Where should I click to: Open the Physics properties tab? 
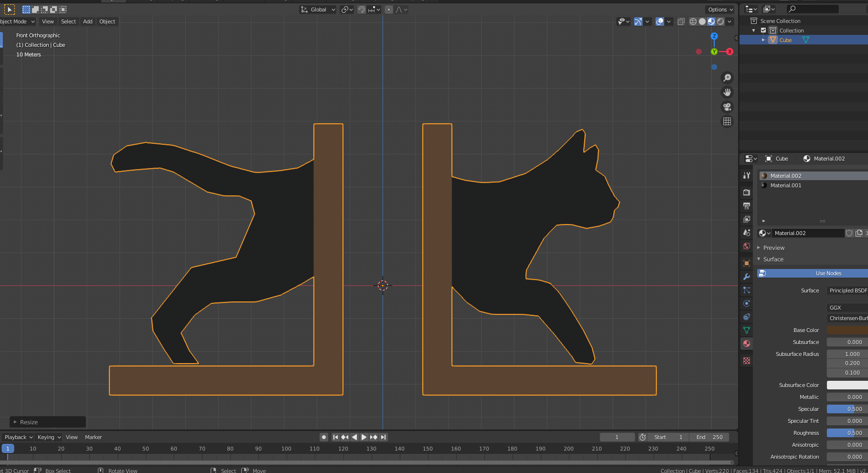click(747, 303)
